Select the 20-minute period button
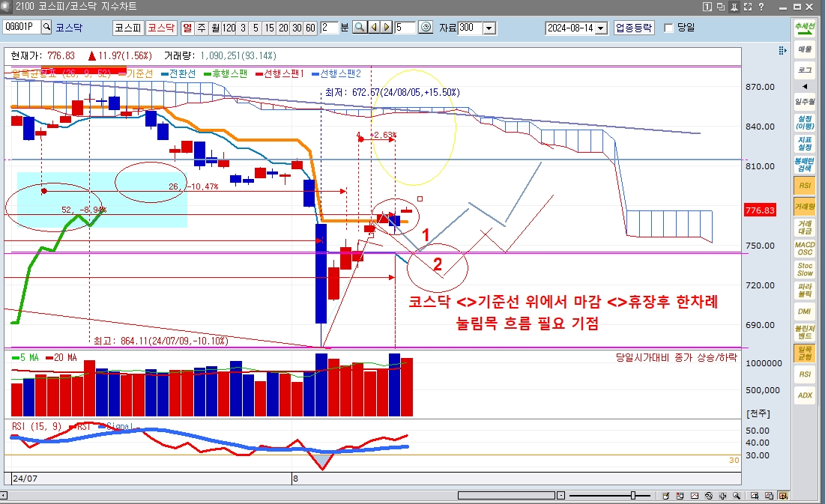Viewport: 825px width, 504px height. (283, 28)
